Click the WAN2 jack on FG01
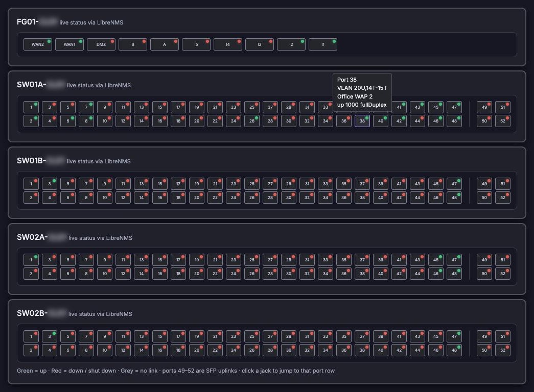Image resolution: width=534 pixels, height=392 pixels. tap(38, 44)
